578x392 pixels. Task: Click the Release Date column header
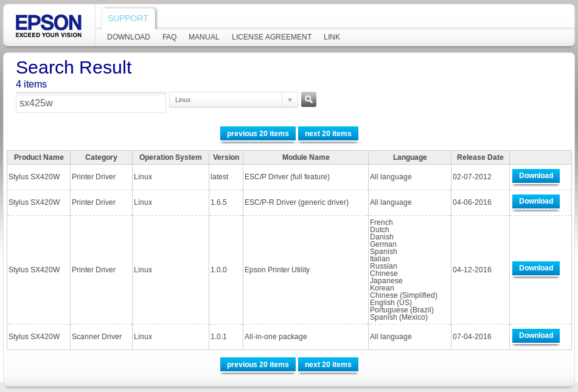coord(480,157)
